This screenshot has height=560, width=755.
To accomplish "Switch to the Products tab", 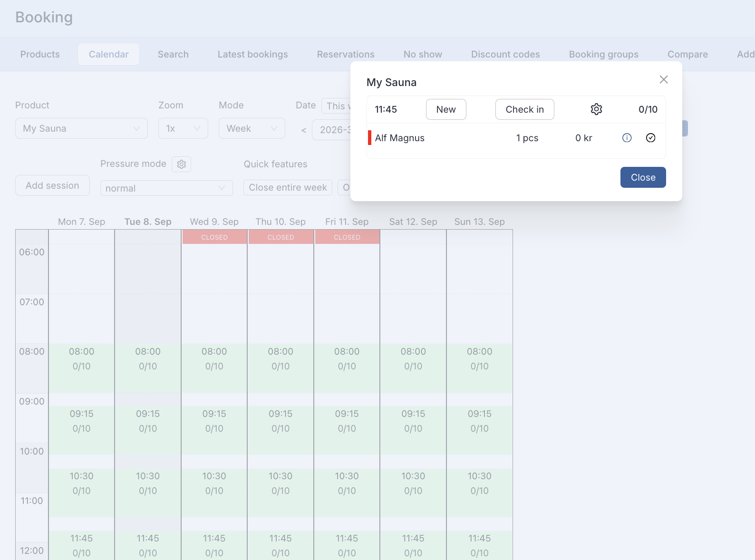I will click(x=40, y=54).
